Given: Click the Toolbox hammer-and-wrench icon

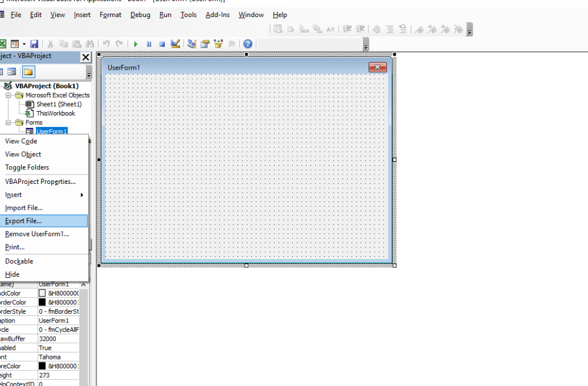Looking at the screenshot, I should coord(231,44).
